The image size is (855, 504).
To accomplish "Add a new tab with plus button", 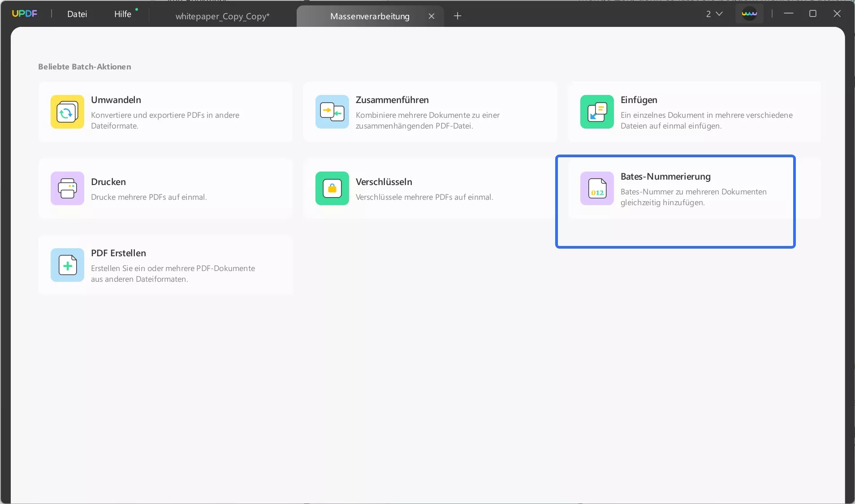I will pyautogui.click(x=458, y=16).
